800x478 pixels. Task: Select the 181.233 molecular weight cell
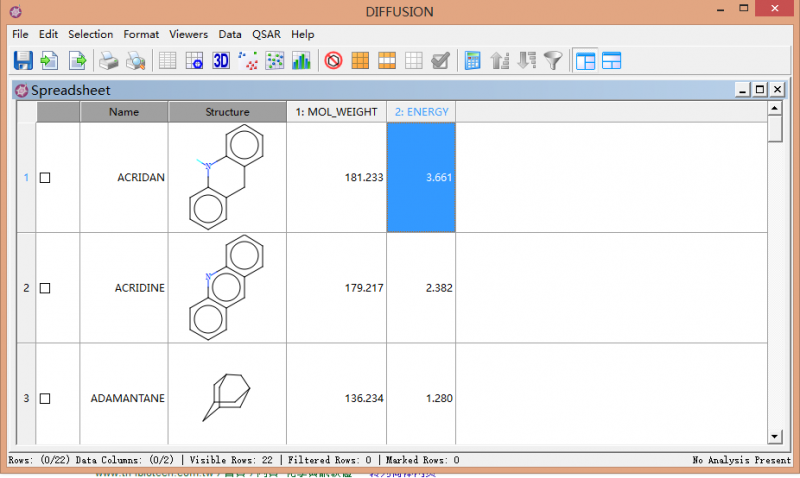coord(337,178)
